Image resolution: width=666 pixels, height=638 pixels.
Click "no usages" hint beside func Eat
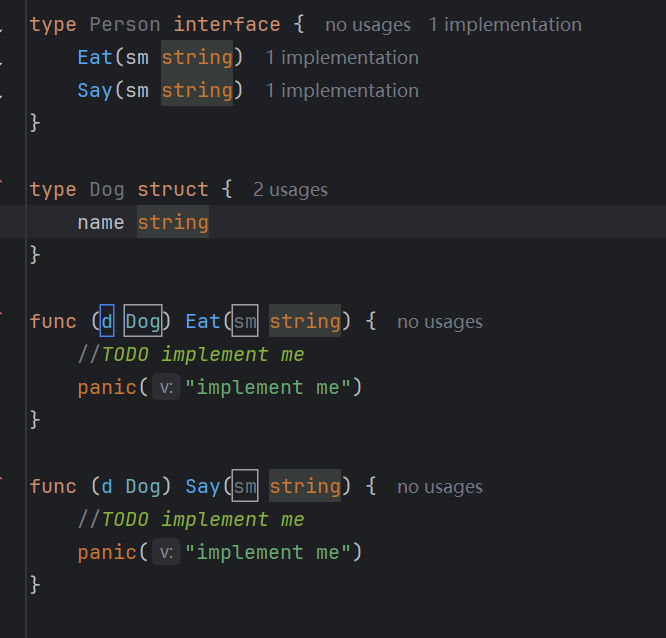point(439,322)
